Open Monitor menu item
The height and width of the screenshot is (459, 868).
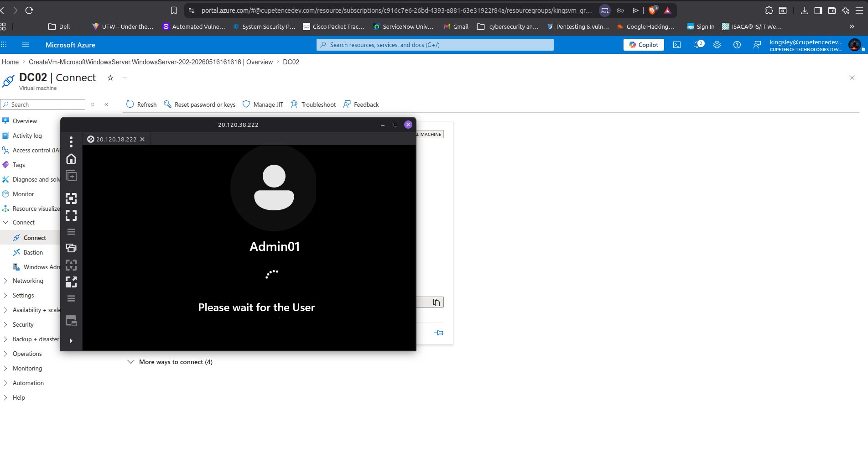(23, 194)
